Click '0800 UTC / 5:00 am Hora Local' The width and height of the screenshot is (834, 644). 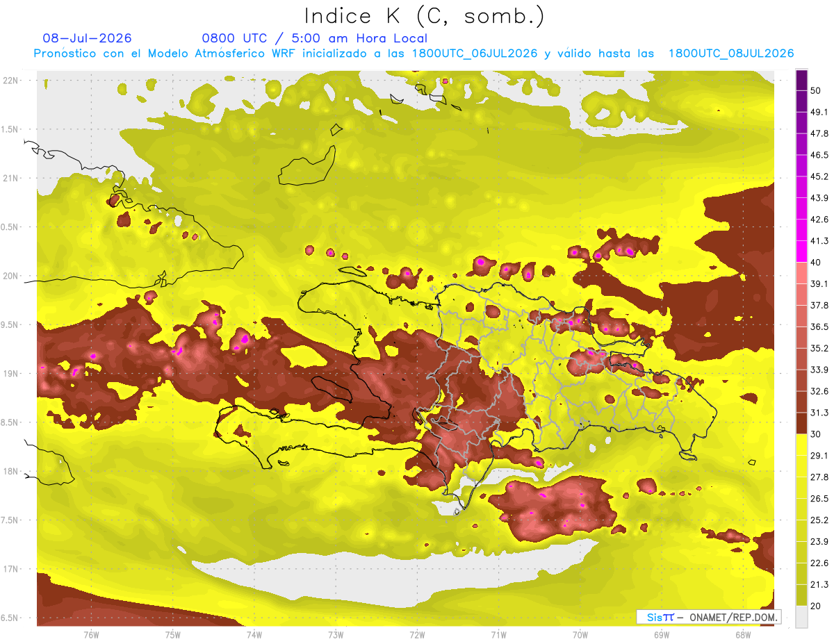click(314, 38)
